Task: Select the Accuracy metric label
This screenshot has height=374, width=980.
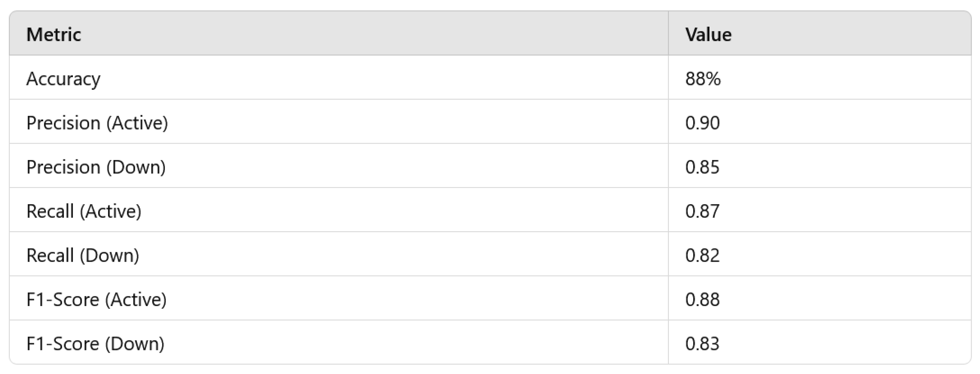Action: pyautogui.click(x=63, y=79)
